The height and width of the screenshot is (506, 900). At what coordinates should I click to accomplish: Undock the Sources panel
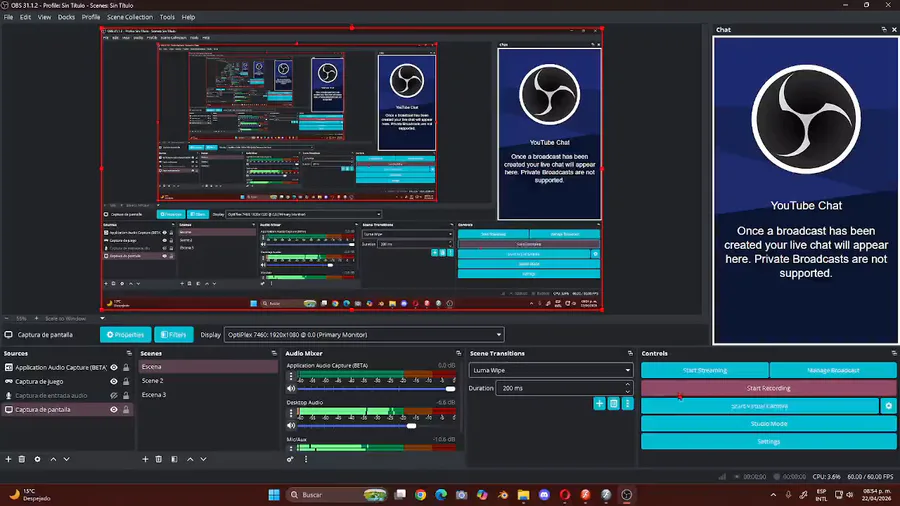129,353
